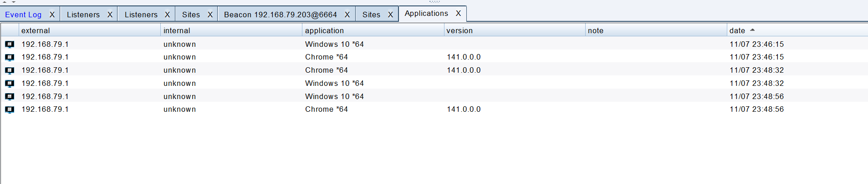The image size is (868, 184).
Task: Click the computer icon for Chrome row dated 23:48:56
Action: 10,109
